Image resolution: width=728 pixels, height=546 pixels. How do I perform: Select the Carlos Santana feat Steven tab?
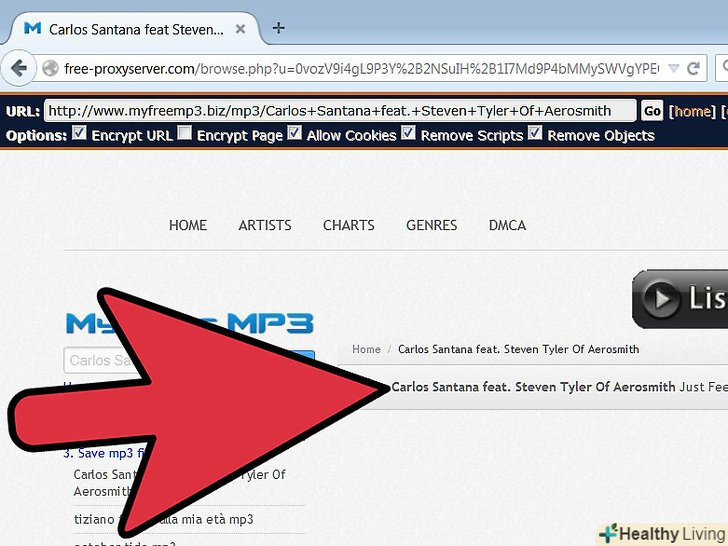pyautogui.click(x=135, y=29)
